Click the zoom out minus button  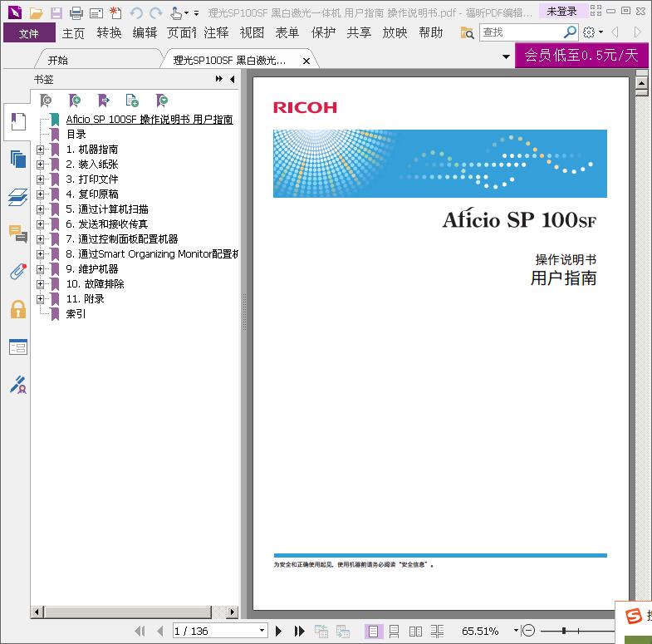point(528,631)
